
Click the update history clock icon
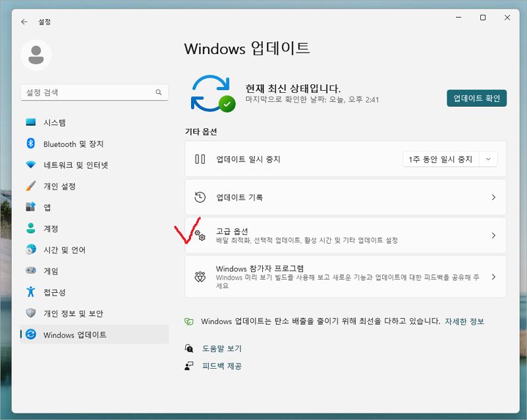pos(200,197)
